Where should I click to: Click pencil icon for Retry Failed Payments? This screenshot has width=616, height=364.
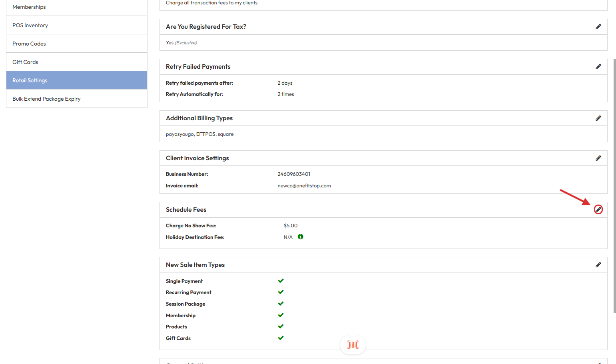pyautogui.click(x=598, y=67)
